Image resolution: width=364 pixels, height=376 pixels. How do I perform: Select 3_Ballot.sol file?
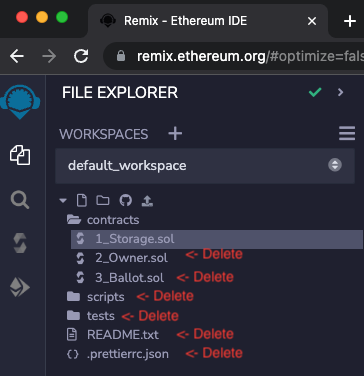tap(120, 278)
